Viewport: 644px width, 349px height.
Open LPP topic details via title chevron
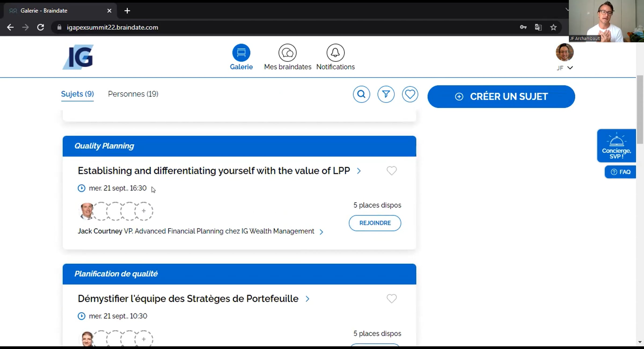[x=359, y=171]
